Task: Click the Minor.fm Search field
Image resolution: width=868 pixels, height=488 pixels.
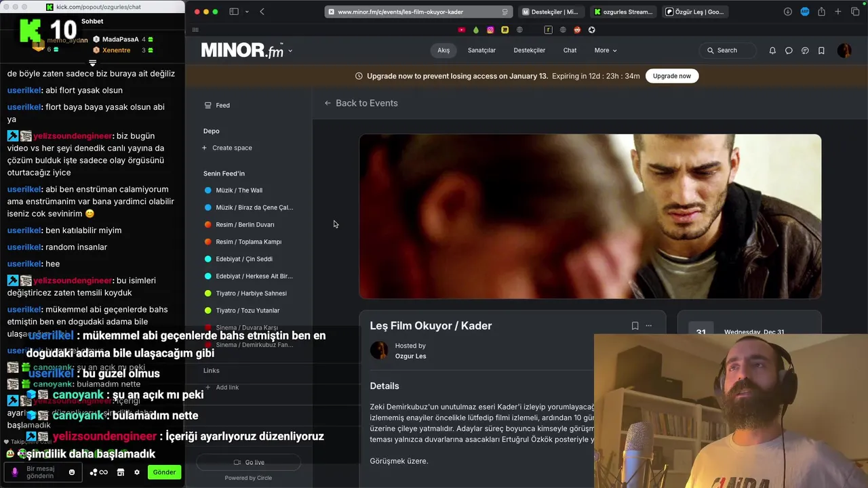Action: (x=727, y=50)
